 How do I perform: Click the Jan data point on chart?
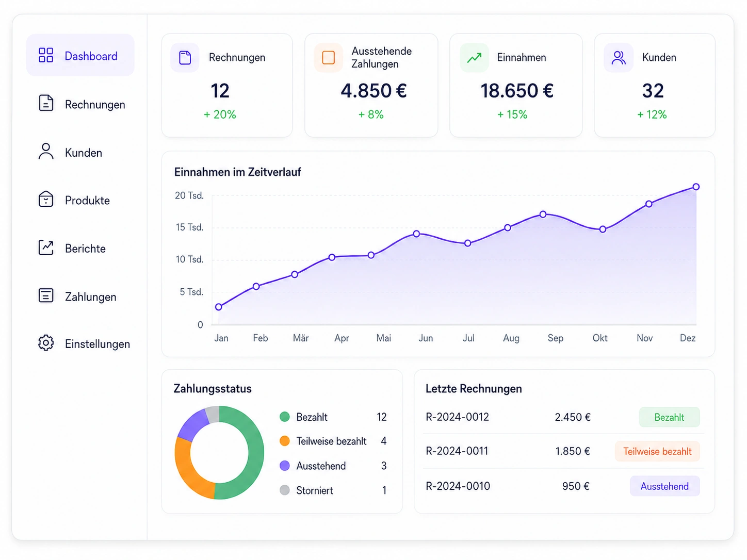coord(219,307)
